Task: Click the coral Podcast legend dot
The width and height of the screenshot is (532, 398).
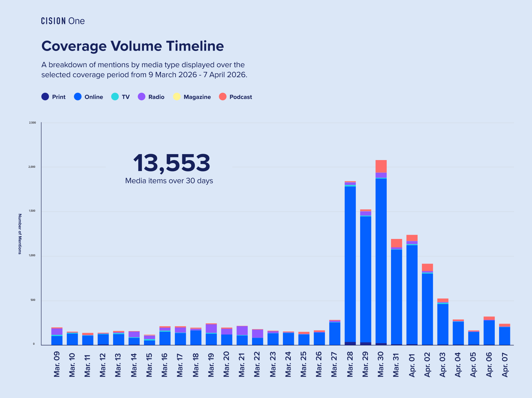Action: click(223, 97)
